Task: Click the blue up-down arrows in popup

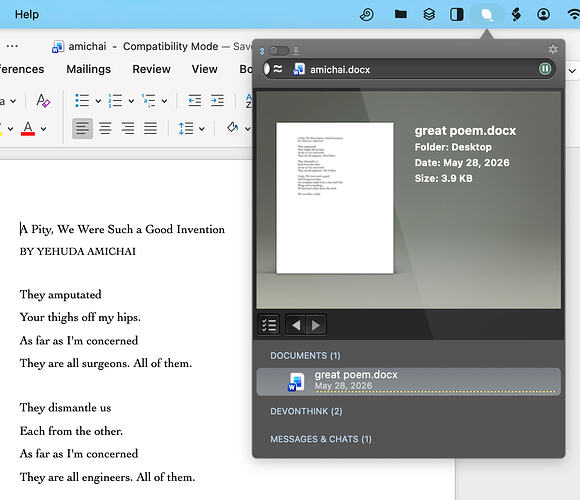Action: point(262,50)
